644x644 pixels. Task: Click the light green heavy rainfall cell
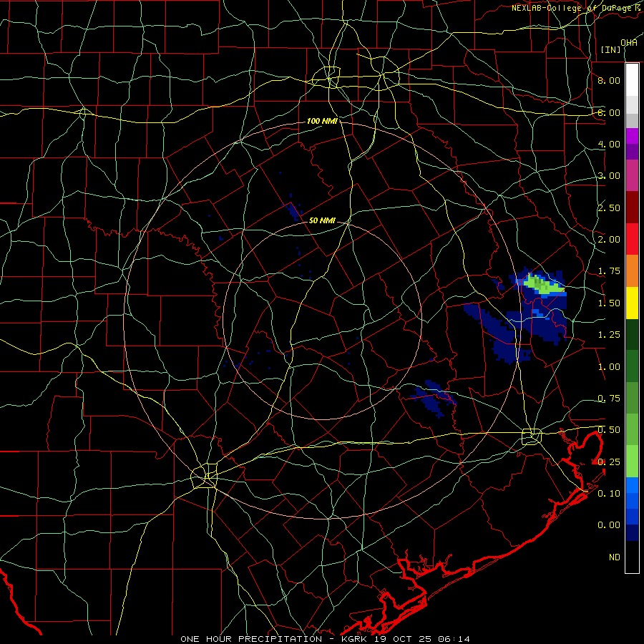click(x=543, y=284)
